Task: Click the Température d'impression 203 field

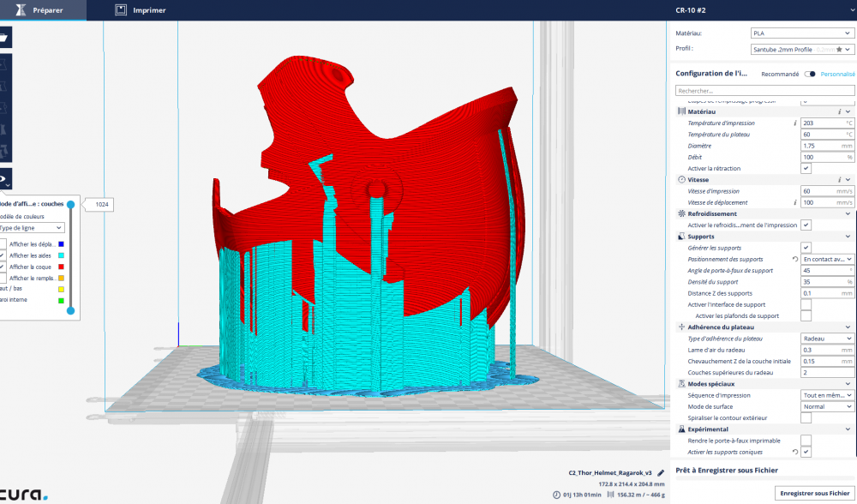Action: coord(828,123)
